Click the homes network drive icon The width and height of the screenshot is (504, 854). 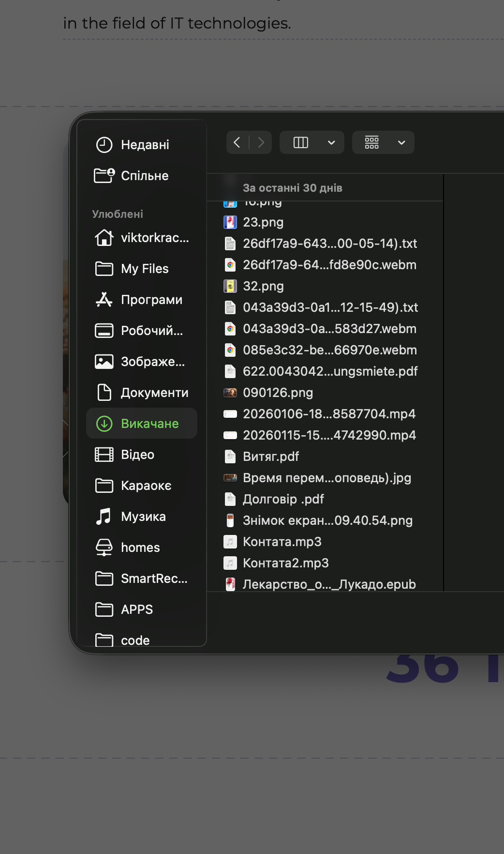(x=104, y=548)
